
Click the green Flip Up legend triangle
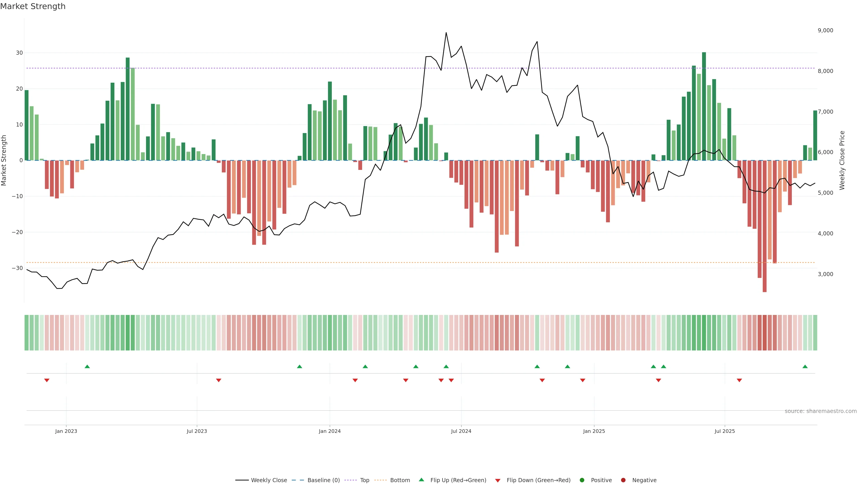(421, 480)
